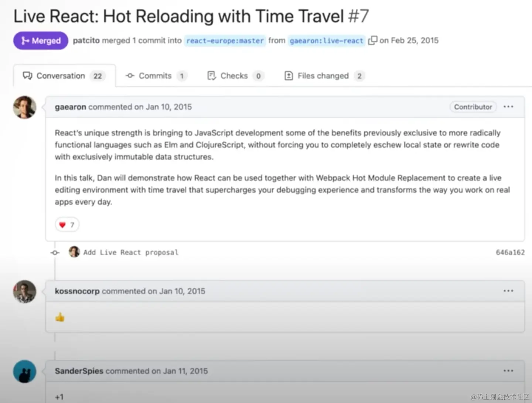Viewport: 532px width, 403px height.
Task: Switch to the Commits tab
Action: click(155, 76)
